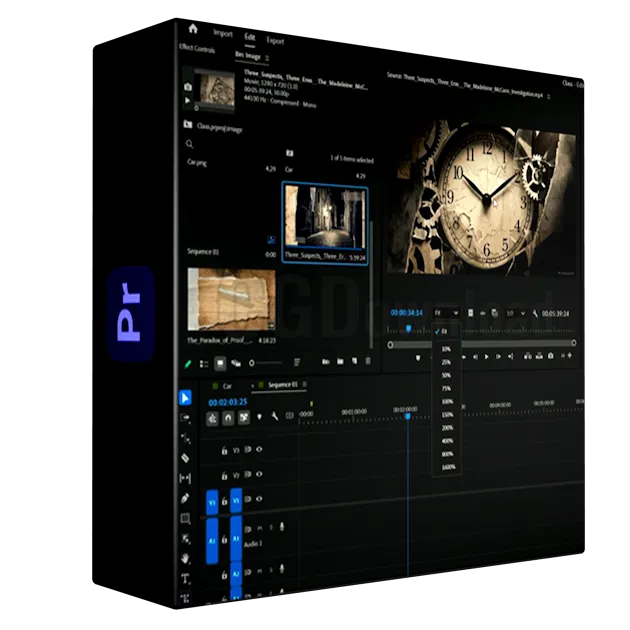The image size is (630, 630).
Task: Open the sort icons menu button
Action: tap(297, 362)
